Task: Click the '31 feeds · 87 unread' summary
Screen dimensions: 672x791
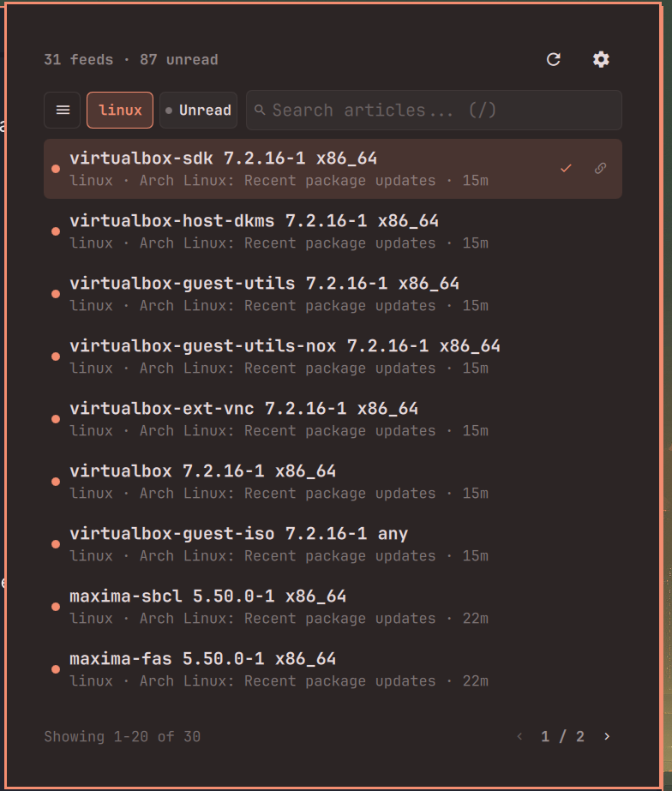Action: [x=131, y=59]
